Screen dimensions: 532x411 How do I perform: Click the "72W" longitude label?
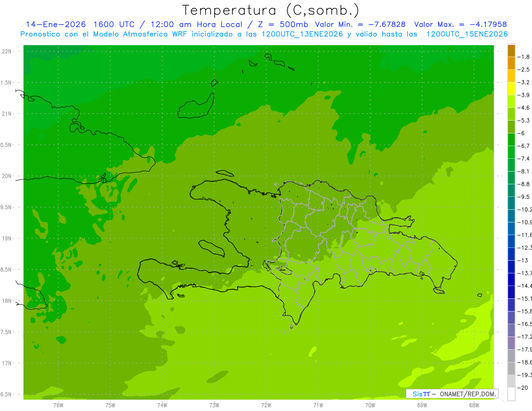pos(266,405)
